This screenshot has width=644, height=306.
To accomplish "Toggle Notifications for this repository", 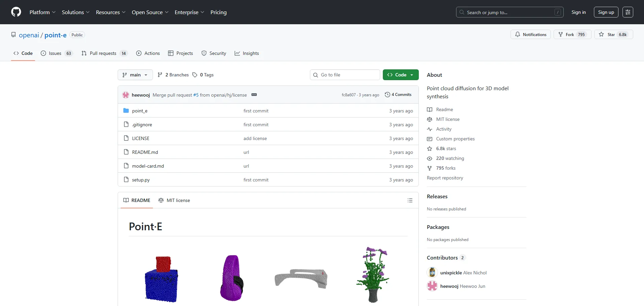I will point(530,34).
